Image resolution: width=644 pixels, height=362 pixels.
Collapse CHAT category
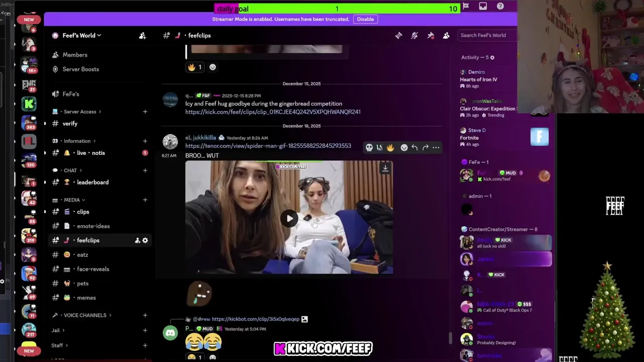[70, 170]
